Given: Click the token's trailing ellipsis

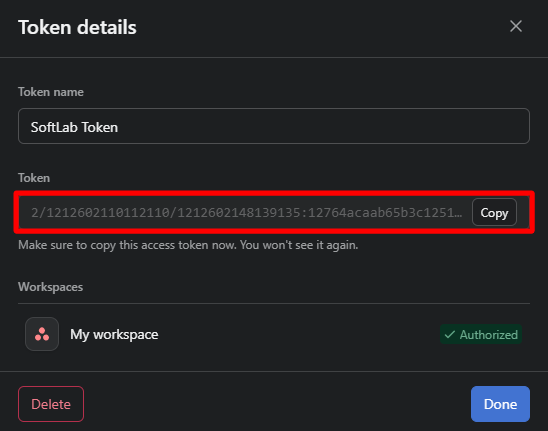Looking at the screenshot, I should click(458, 213).
